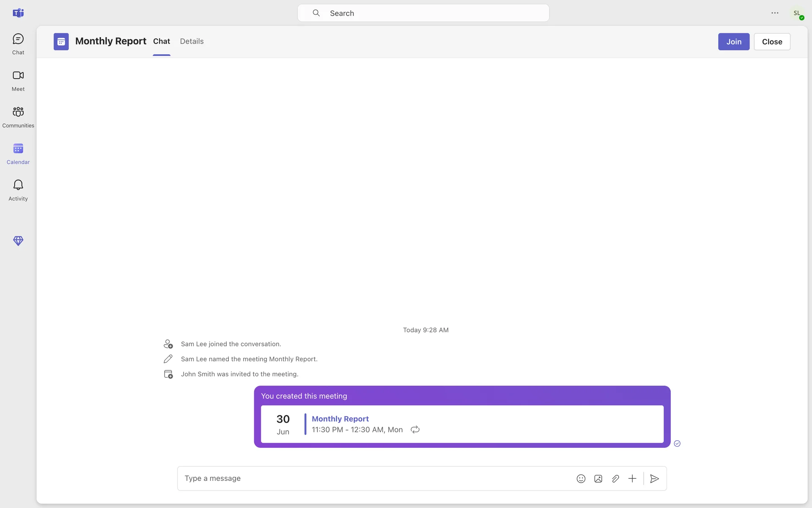
Task: Focus the Type a message field
Action: [372, 478]
